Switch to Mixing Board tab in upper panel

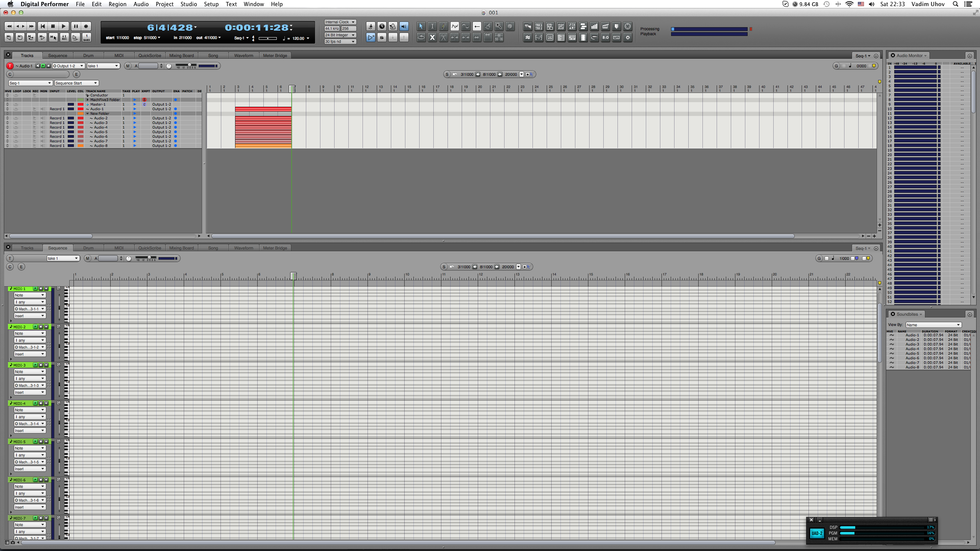pyautogui.click(x=181, y=55)
